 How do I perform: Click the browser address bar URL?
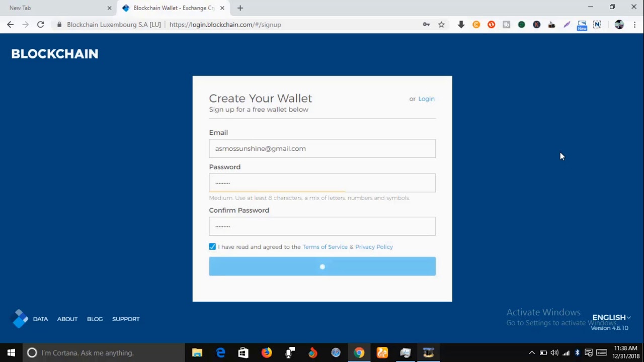225,24
